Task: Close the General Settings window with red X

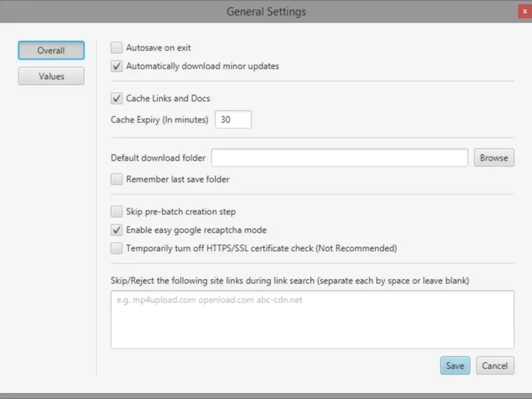Action: [x=525, y=11]
